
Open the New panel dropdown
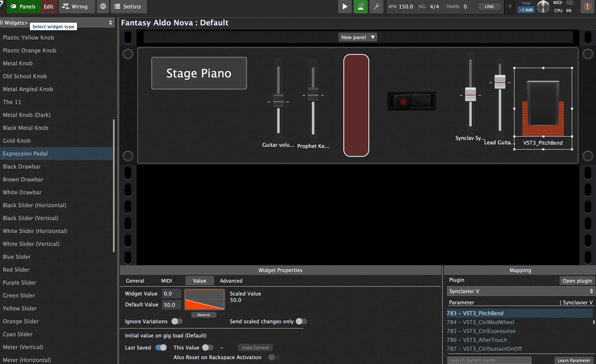click(358, 37)
